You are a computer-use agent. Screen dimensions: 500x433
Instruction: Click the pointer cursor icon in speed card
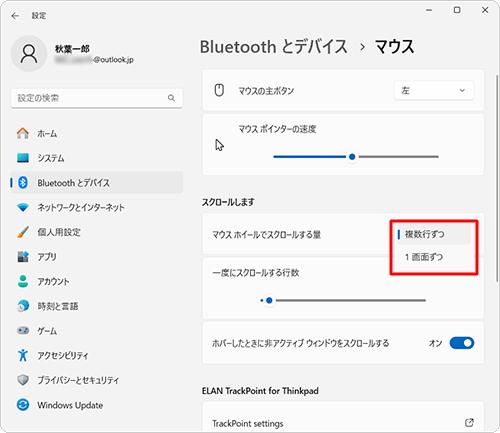(x=219, y=145)
